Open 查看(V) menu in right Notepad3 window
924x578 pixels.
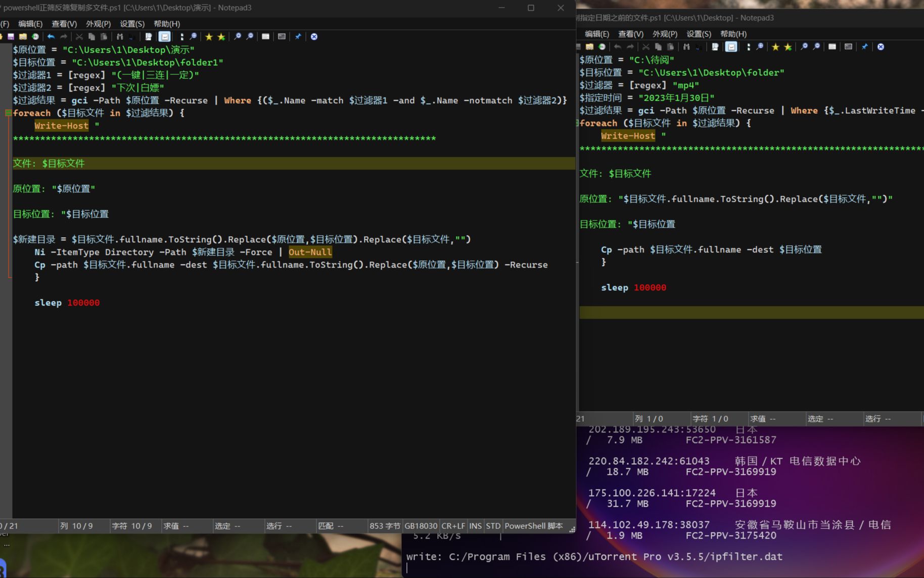coord(631,34)
